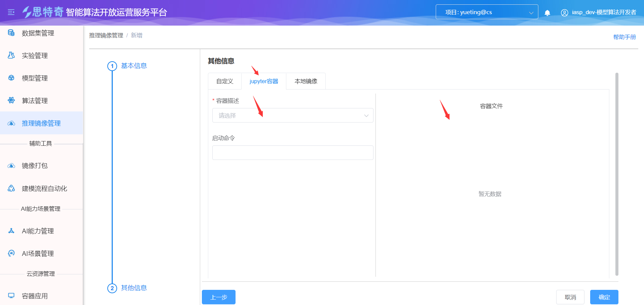This screenshot has height=305, width=644.
Task: Click the step 2 circle marker
Action: (112, 288)
